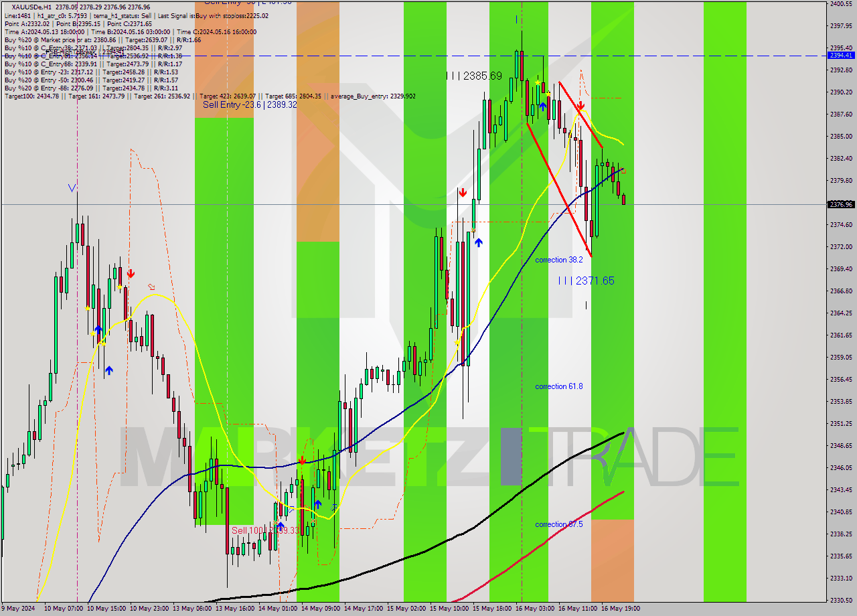
Task: Click 'Target100: 2434.78' text
Action: [31, 96]
